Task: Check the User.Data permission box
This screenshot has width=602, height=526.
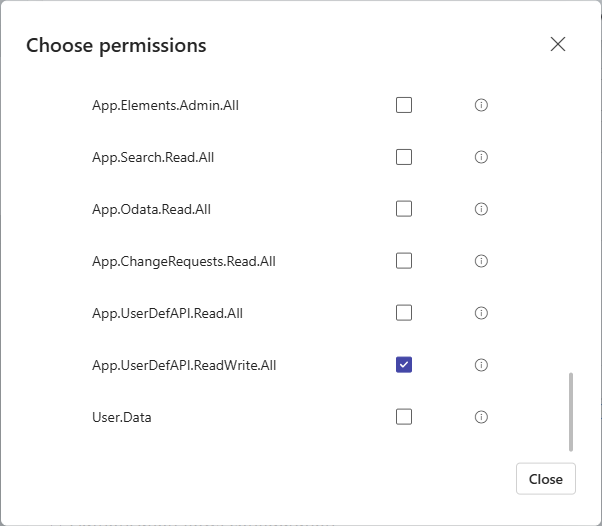Action: pos(404,417)
